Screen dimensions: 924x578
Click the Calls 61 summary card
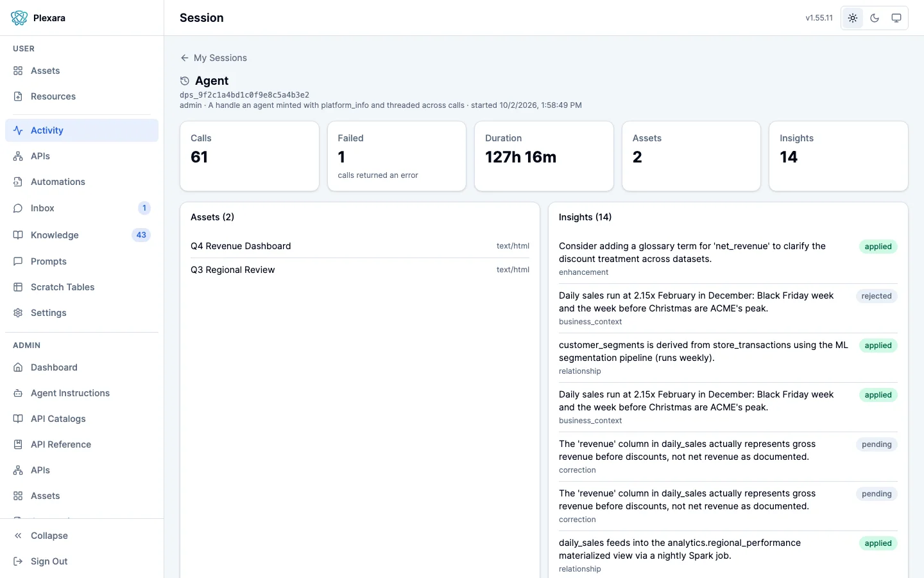point(250,156)
